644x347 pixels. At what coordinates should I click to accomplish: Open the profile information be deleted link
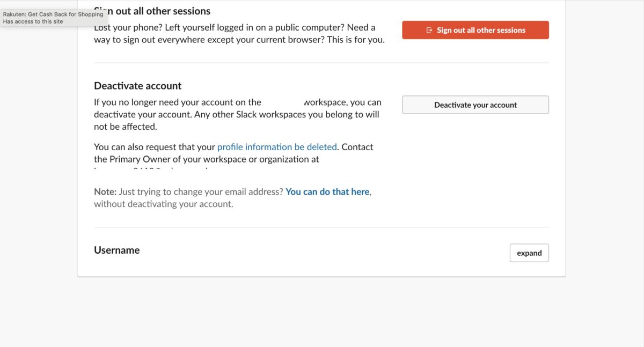pyautogui.click(x=277, y=147)
